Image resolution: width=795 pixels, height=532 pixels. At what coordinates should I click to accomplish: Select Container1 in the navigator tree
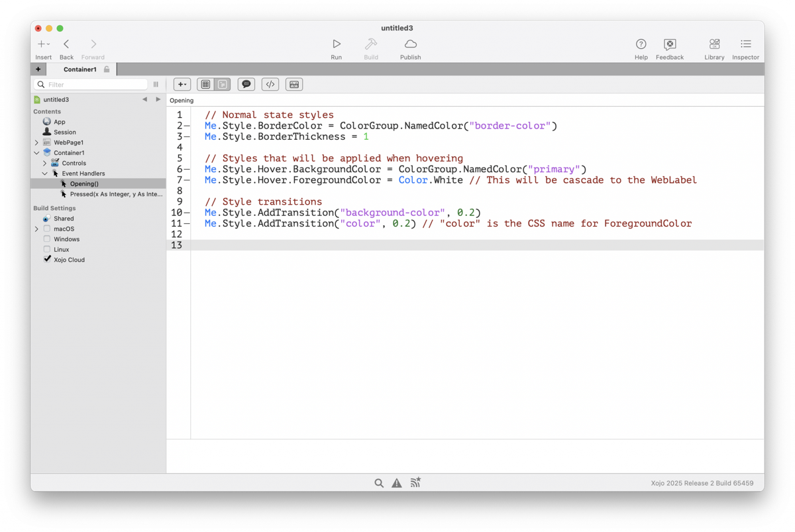(69, 152)
